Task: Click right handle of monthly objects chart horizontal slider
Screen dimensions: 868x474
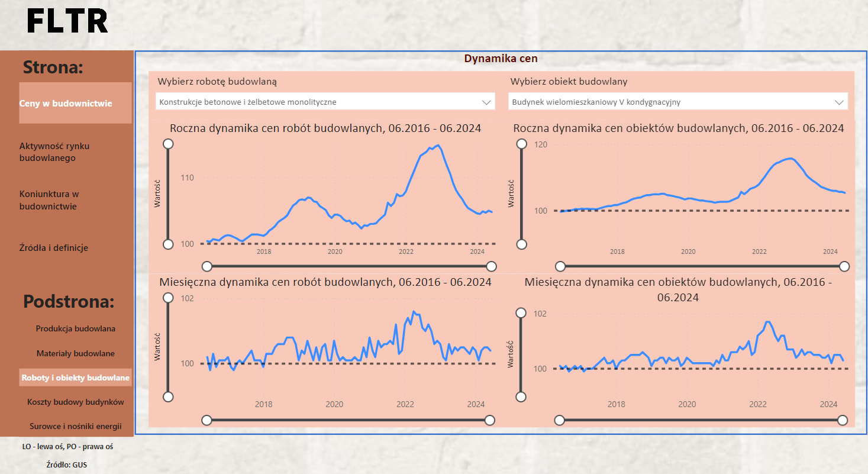Action: tap(843, 420)
